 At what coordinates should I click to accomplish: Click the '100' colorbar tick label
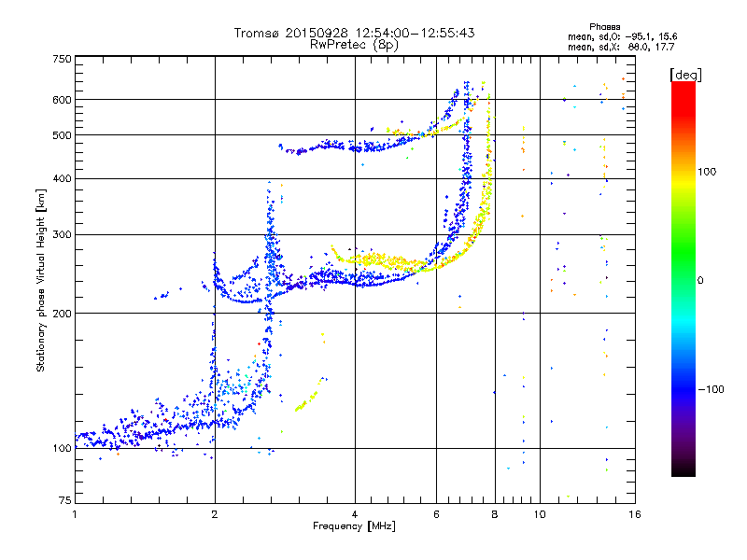pyautogui.click(x=707, y=172)
